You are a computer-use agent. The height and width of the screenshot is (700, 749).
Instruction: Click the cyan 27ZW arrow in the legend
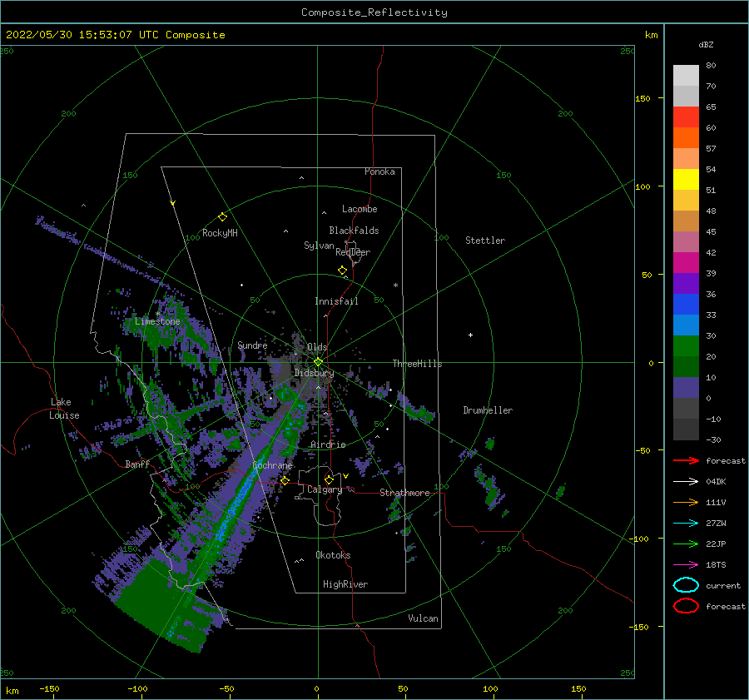pos(686,524)
